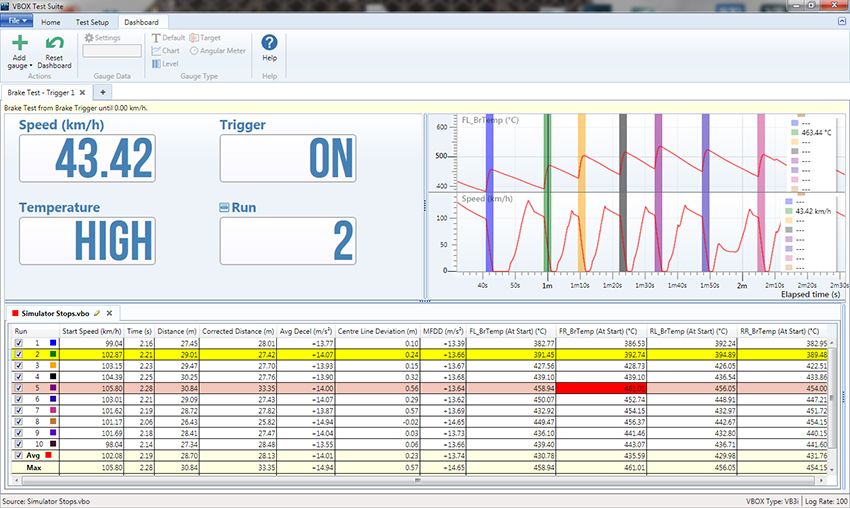This screenshot has height=508, width=850.
Task: Click the Distance (m) column header
Action: pos(177,331)
